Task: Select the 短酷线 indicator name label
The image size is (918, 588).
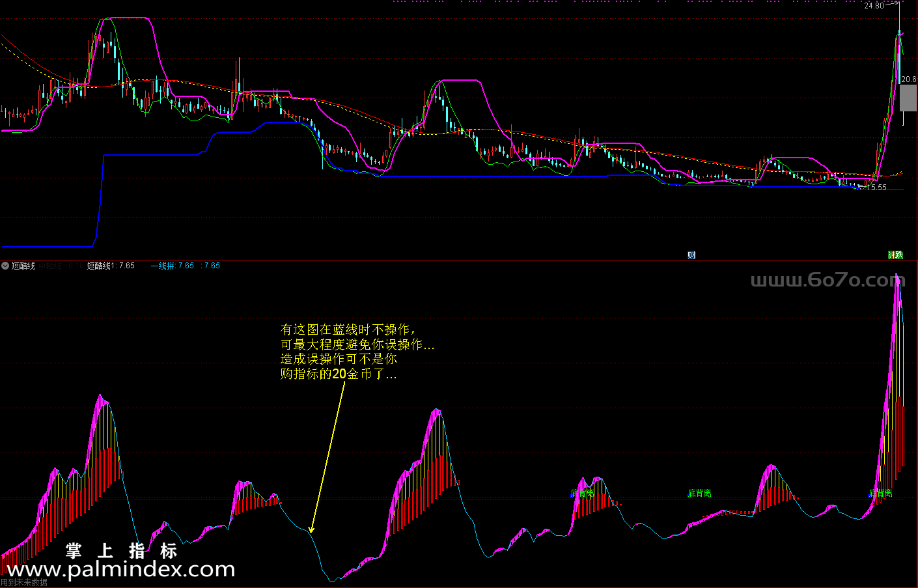Action: 23,266
